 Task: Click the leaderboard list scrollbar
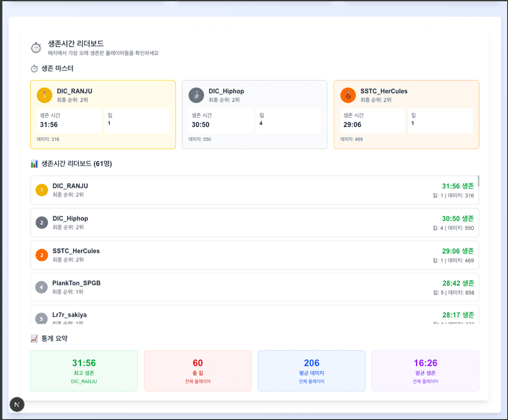click(479, 181)
